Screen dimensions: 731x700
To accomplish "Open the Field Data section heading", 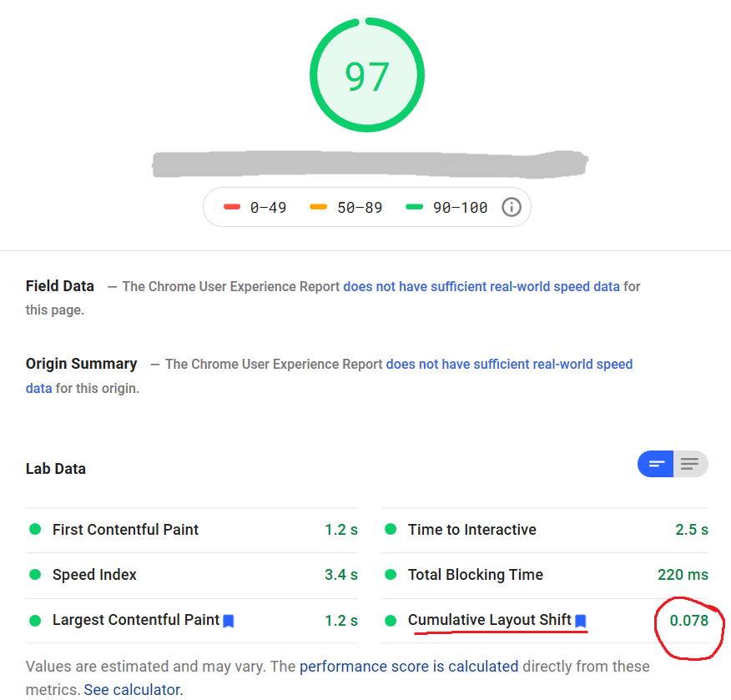I will coord(59,286).
